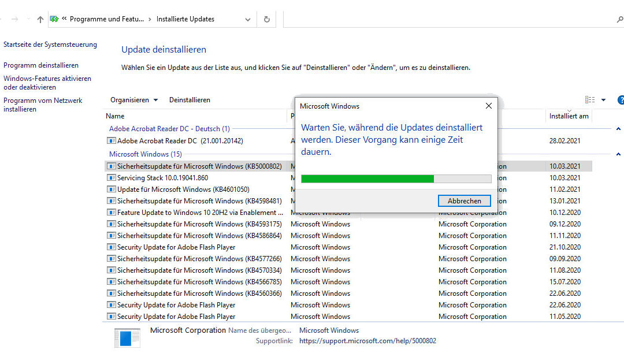Select Sicherheitsupdate (KB4560366) row
624x364 pixels.
[x=348, y=293]
